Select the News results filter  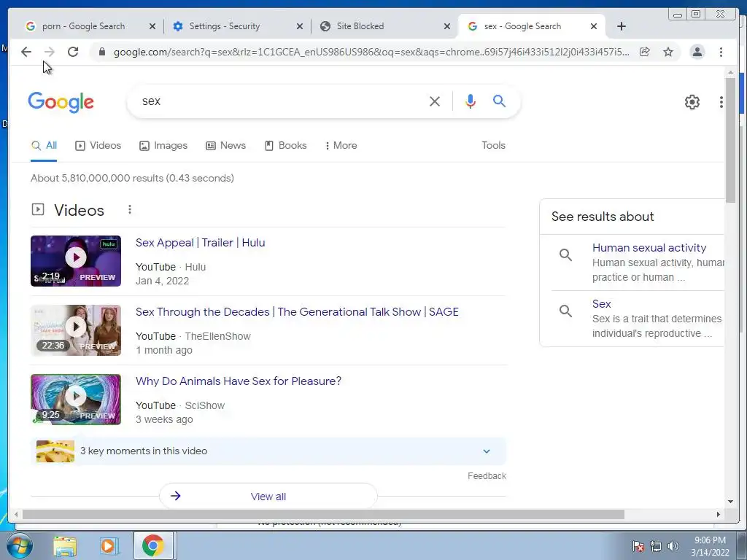(226, 146)
